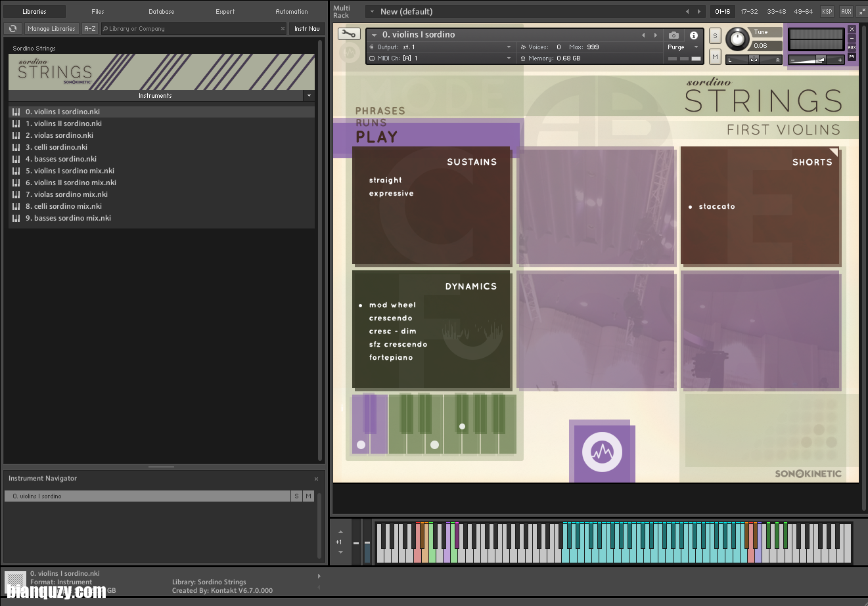Select previous instrument with left arrow in header

pos(643,35)
